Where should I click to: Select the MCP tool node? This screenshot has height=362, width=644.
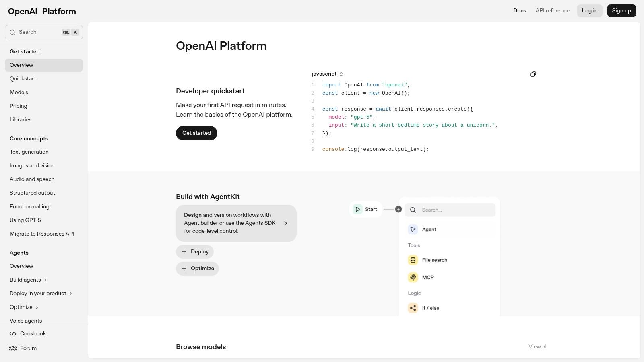coord(428,277)
